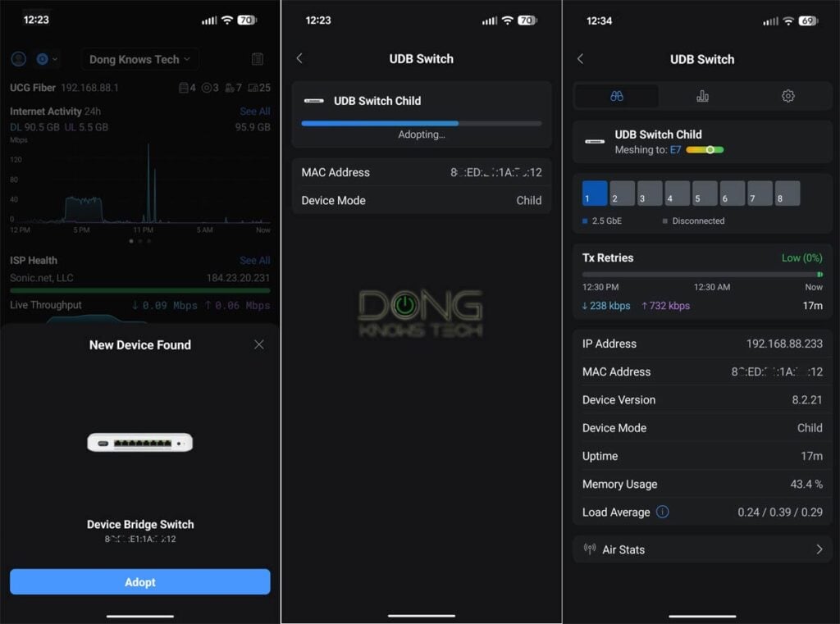Click the wireless icon beside Air Stats
This screenshot has height=624, width=840.
(x=588, y=549)
